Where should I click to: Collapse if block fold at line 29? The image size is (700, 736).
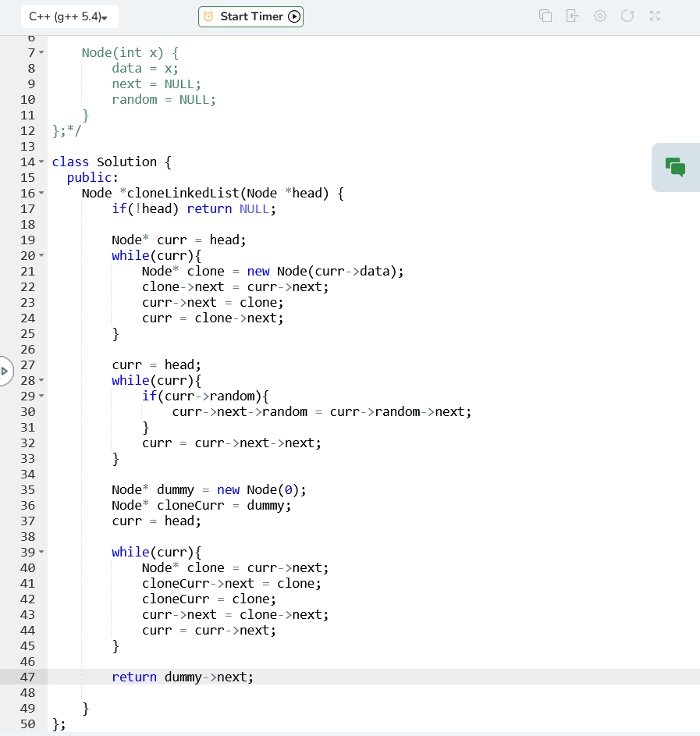[x=41, y=396]
